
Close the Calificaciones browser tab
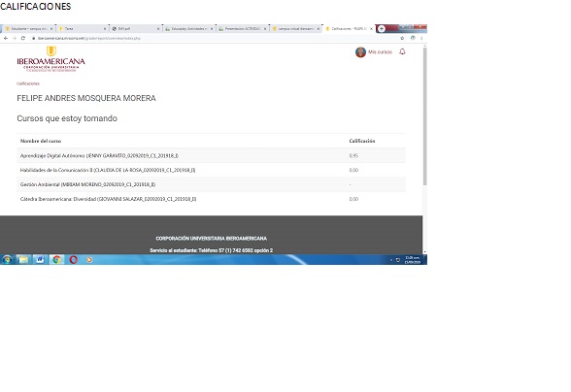tap(371, 28)
